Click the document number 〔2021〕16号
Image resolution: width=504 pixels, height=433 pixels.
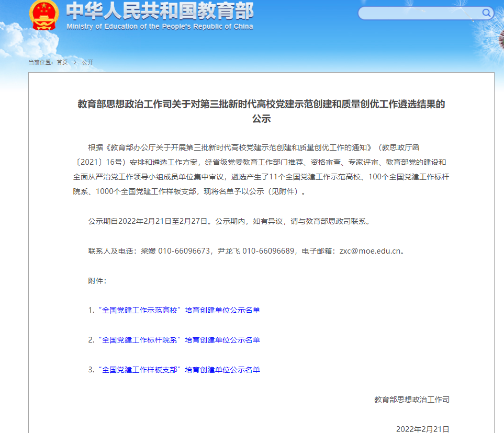point(99,162)
